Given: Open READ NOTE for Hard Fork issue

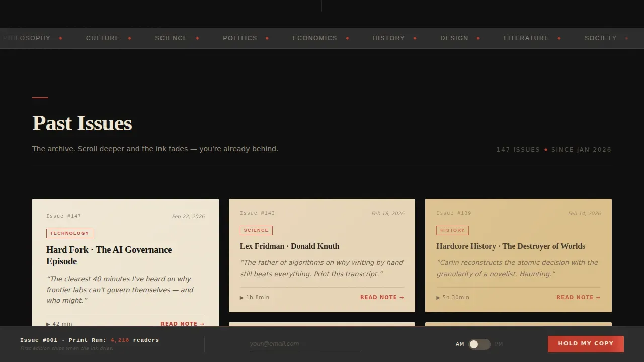Looking at the screenshot, I should click(182, 324).
